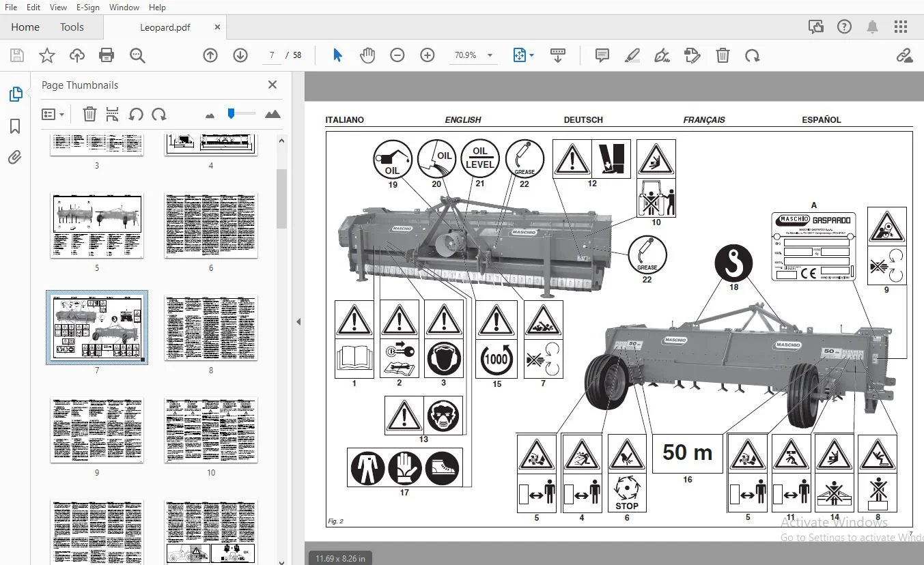Open the View menu
This screenshot has height=565, width=924.
58,8
